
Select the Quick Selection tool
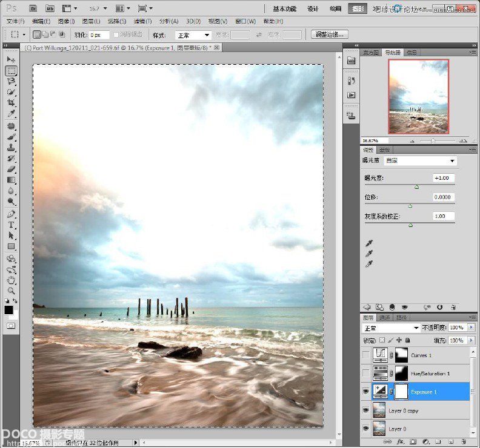pos(11,92)
